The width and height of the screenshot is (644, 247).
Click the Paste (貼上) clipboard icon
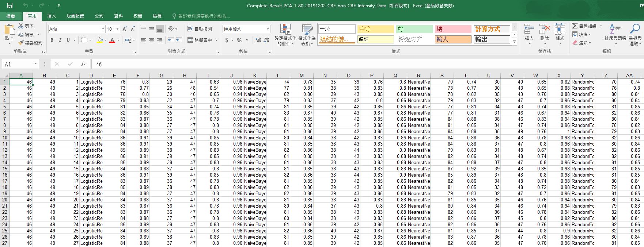coord(9,31)
